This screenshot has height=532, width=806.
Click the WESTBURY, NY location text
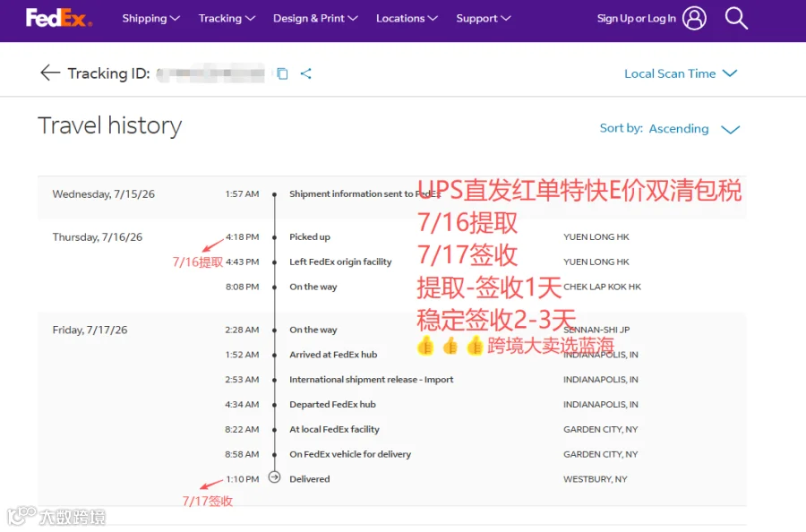pos(596,479)
